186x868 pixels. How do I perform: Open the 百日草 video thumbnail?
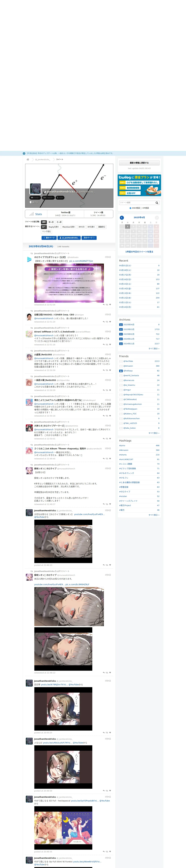(x=63, y=709)
